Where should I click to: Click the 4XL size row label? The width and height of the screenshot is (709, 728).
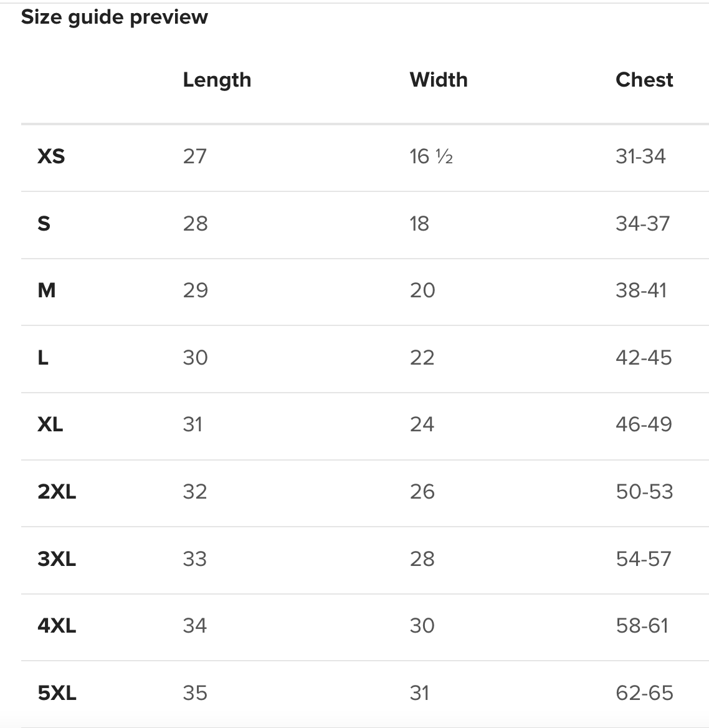(57, 626)
